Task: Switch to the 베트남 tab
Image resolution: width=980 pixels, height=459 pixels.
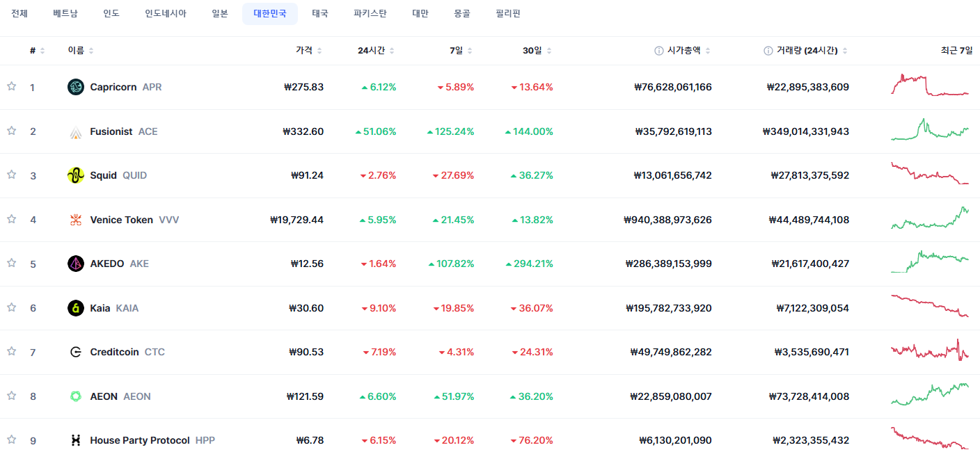Action: click(65, 14)
